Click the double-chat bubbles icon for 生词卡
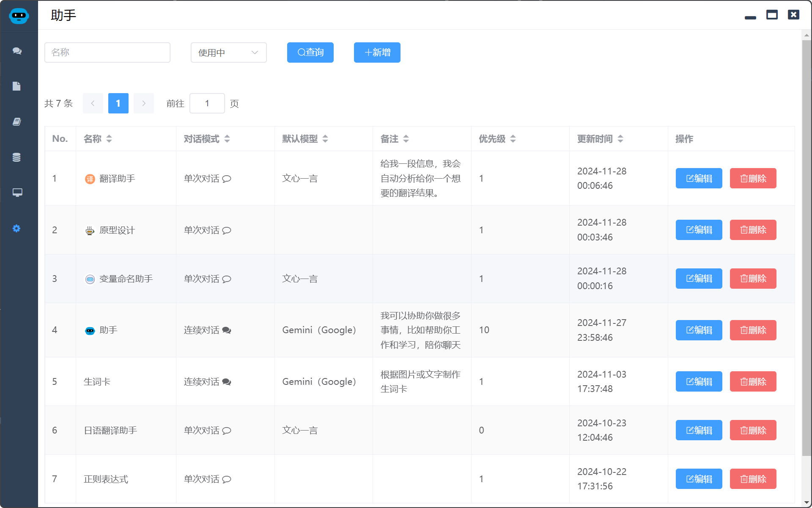The height and width of the screenshot is (508, 812). coord(227,382)
